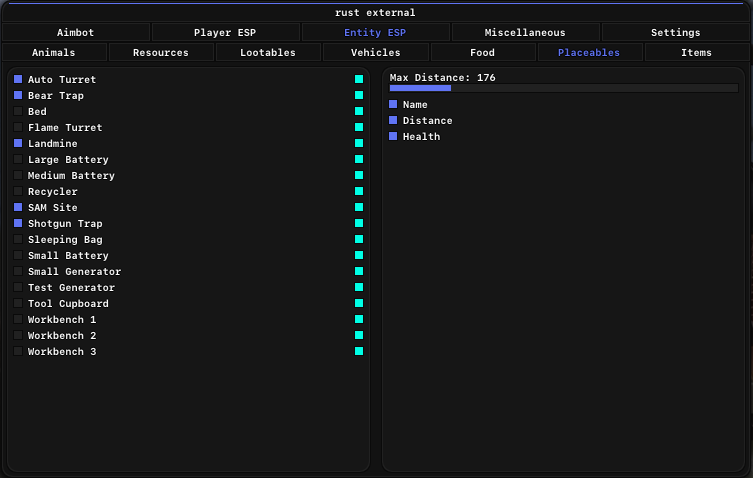Disable the Shotgun Trap checkbox
The width and height of the screenshot is (753, 478).
18,223
